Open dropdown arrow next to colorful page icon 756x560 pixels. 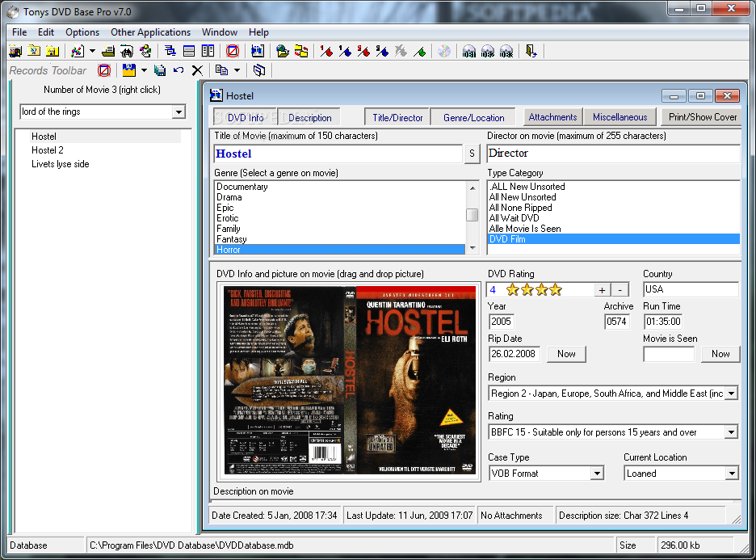(92, 51)
